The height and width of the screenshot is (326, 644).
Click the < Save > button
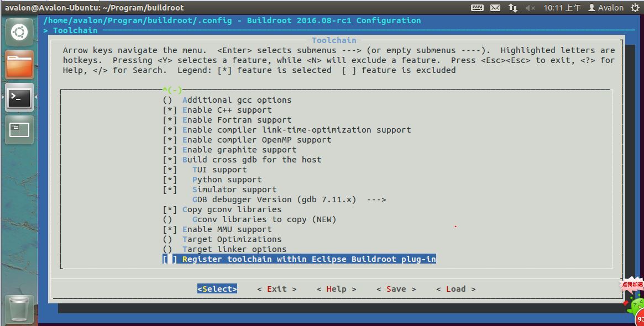tap(396, 289)
